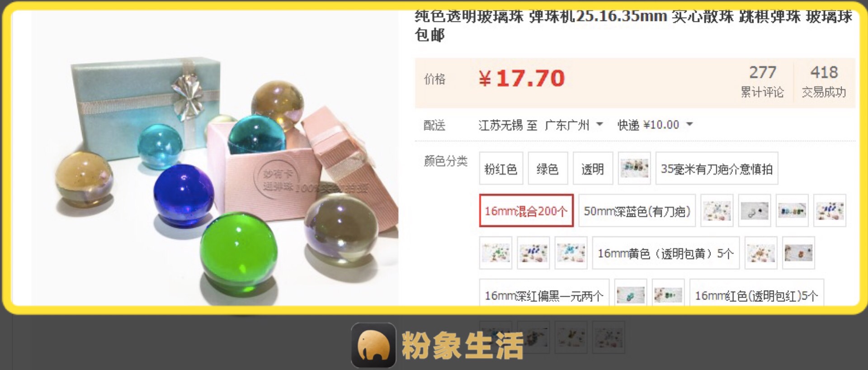Select 50mm深蓝色(有刀疤) option
The image size is (868, 370).
point(637,211)
